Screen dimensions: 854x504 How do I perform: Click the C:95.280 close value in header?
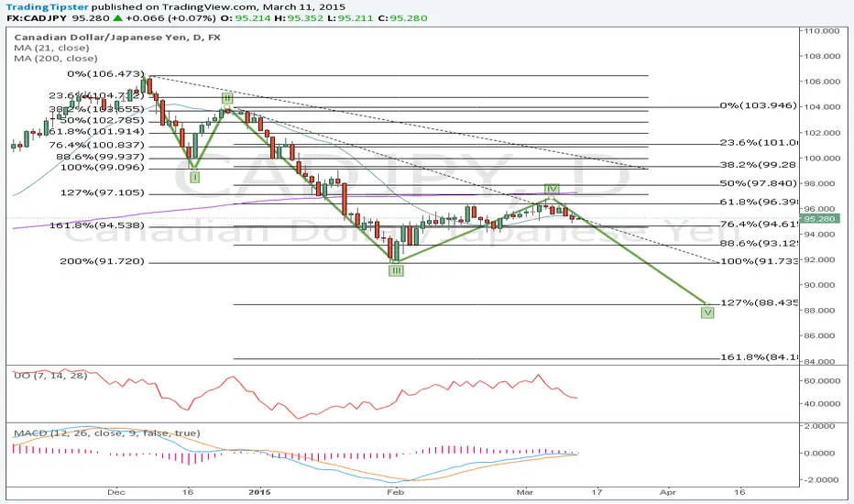402,18
